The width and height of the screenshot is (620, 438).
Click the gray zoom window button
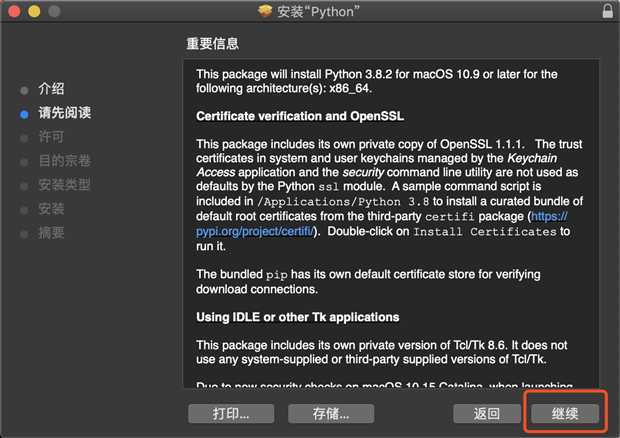(x=54, y=11)
